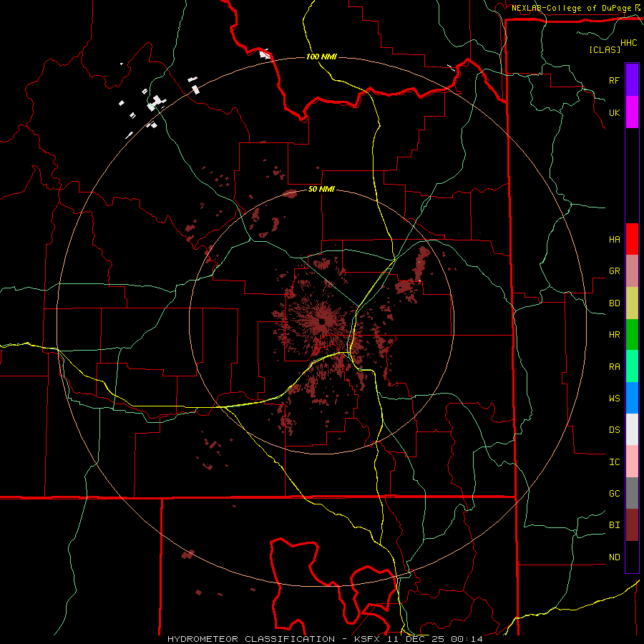Click the 100 NMI range ring label
644x644 pixels.
[x=321, y=57]
